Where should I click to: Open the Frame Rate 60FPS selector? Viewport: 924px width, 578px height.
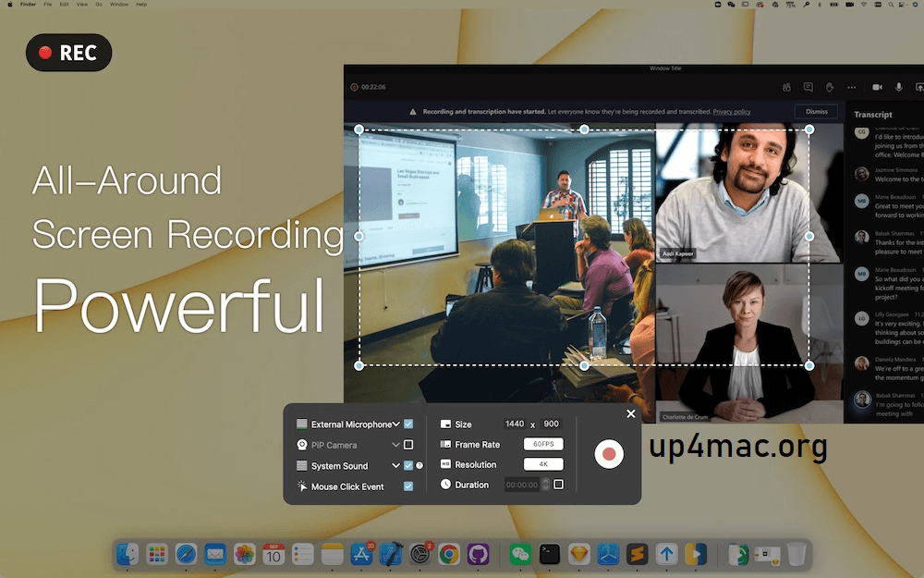(543, 445)
